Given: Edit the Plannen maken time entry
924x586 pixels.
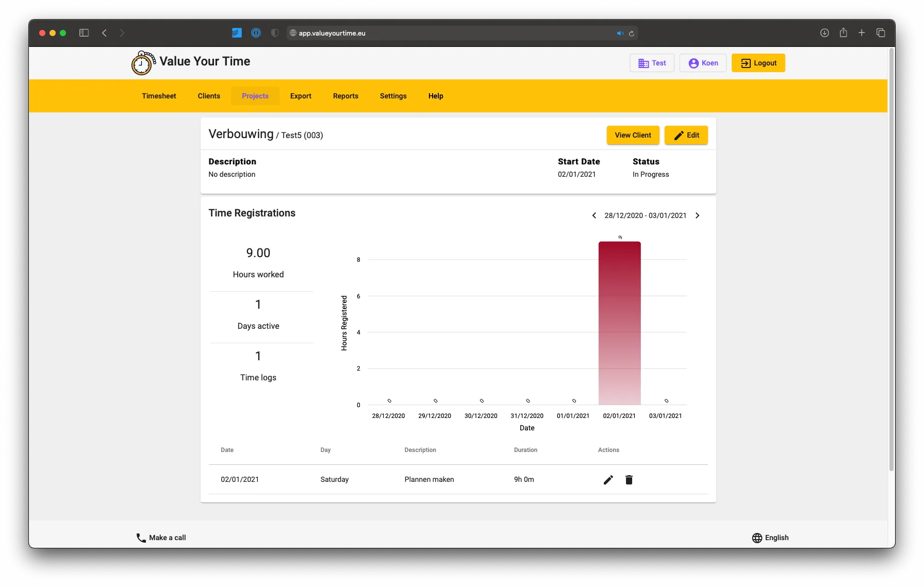Looking at the screenshot, I should tap(608, 479).
